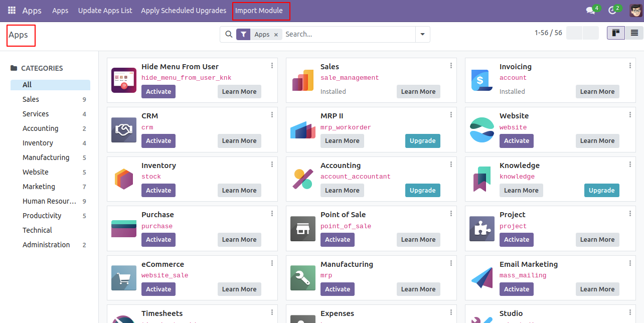Screen dimensions: 644x323
Task: Switch to Kanban view
Action: (615, 33)
